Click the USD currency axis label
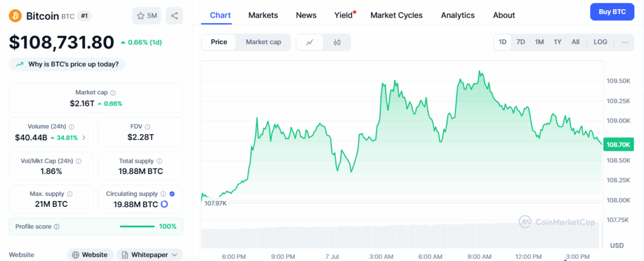 coord(617,245)
